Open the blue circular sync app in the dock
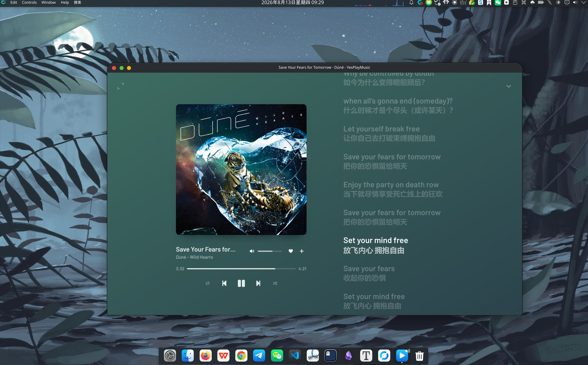Image resolution: width=588 pixels, height=365 pixels. pos(384,355)
